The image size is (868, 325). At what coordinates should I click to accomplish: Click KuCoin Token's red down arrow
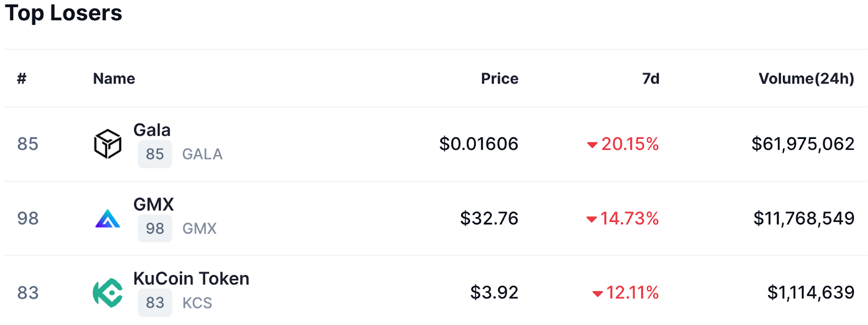click(597, 294)
